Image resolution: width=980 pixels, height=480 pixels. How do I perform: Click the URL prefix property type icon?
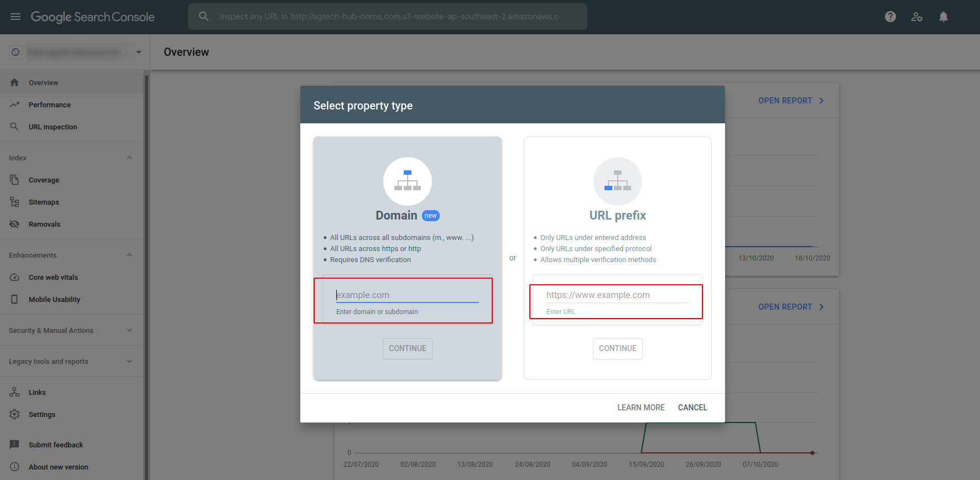[618, 181]
